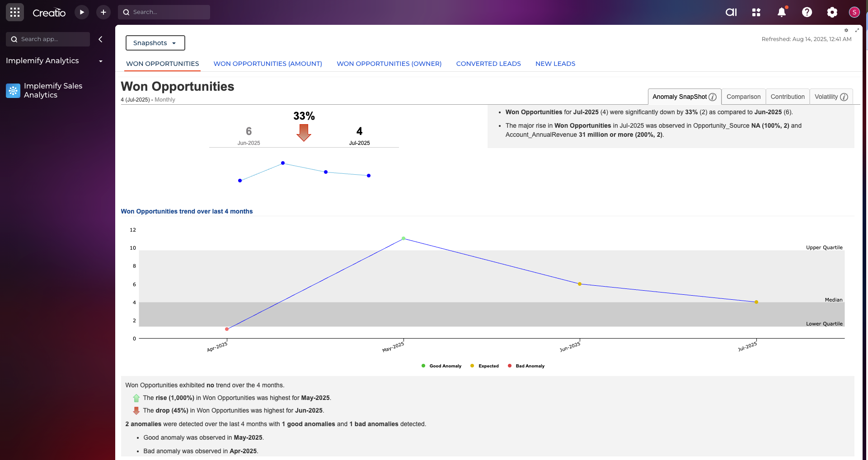Click the small dashboard settings gear icon

click(846, 30)
